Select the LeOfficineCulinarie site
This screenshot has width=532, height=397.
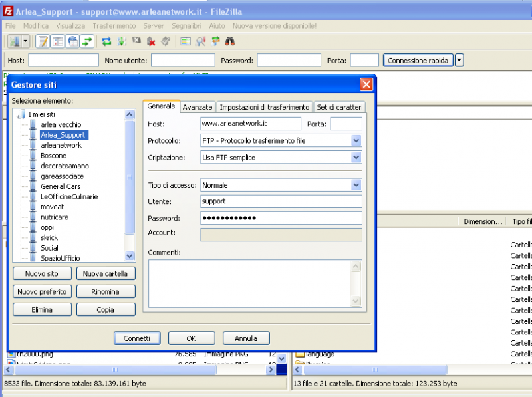pyautogui.click(x=69, y=196)
